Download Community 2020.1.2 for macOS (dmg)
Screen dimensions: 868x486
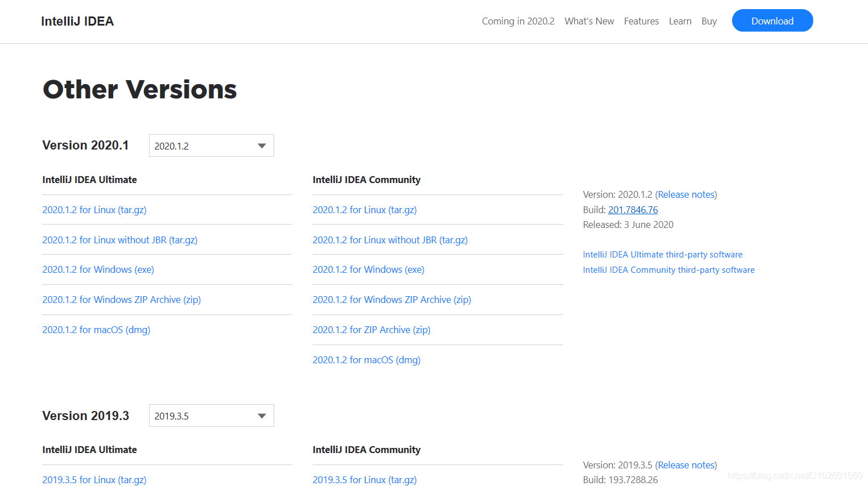click(367, 360)
